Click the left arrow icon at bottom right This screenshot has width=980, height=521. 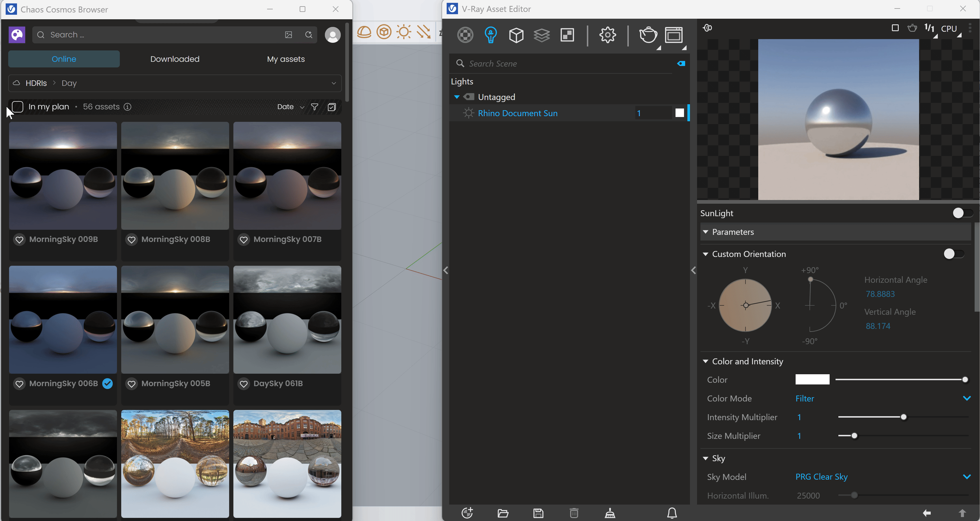pos(927,513)
